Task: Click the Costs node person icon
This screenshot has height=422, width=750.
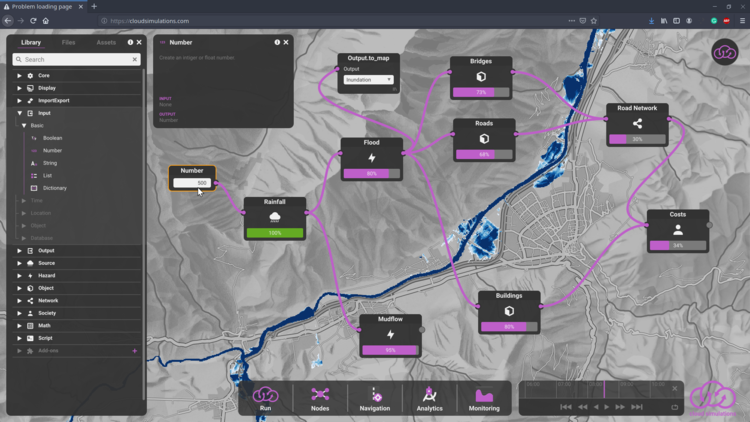Action: click(x=678, y=230)
